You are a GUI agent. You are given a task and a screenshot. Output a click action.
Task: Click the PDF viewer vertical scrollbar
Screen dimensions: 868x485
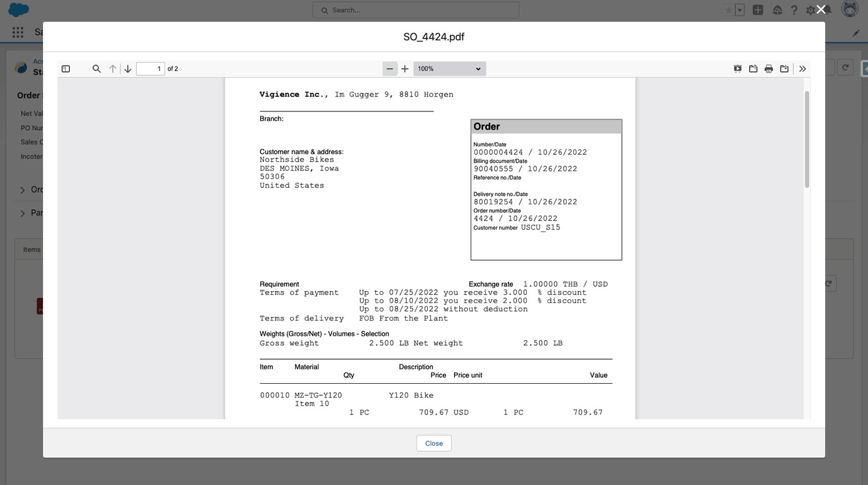[x=807, y=139]
